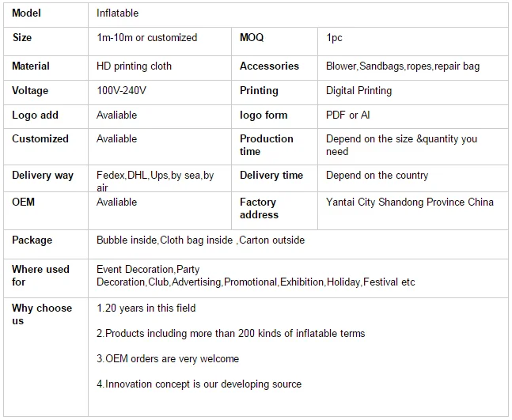
Task: Click the "Depend on the country" value
Action: pos(377,175)
